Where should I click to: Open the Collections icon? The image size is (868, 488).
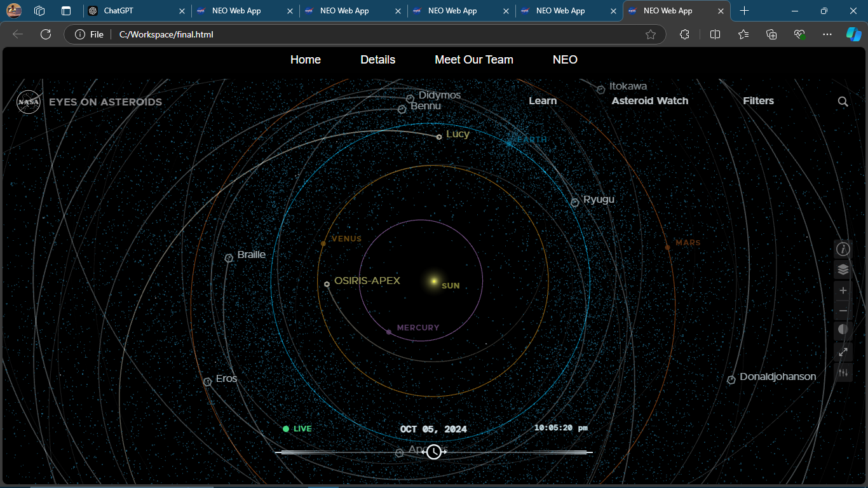click(x=771, y=34)
